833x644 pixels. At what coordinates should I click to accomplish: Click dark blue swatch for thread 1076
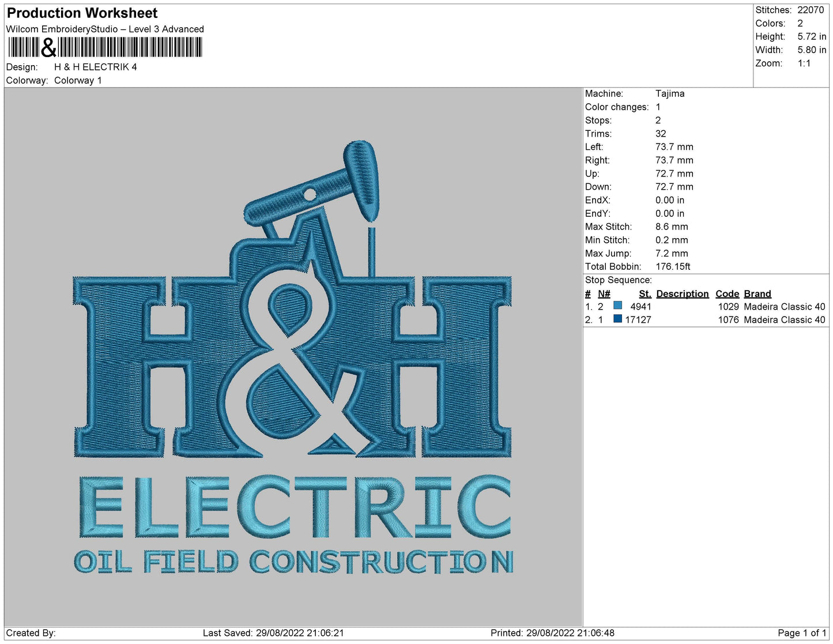(618, 319)
